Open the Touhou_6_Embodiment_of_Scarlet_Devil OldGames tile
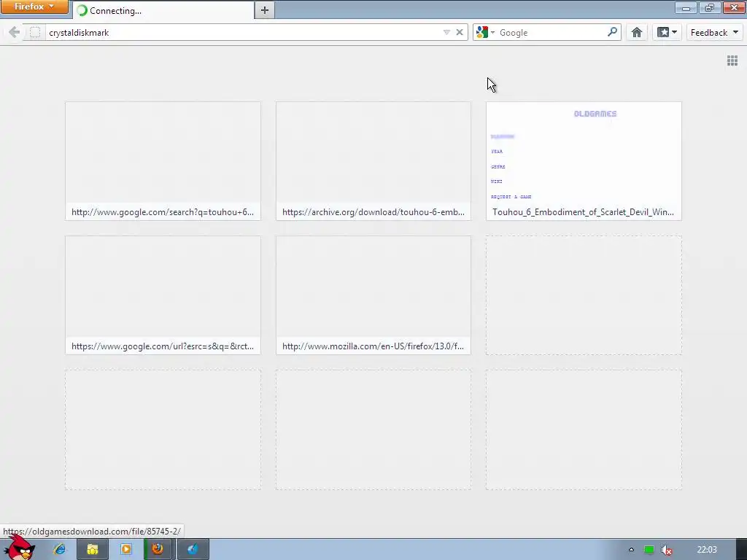Image resolution: width=747 pixels, height=560 pixels. pos(584,161)
